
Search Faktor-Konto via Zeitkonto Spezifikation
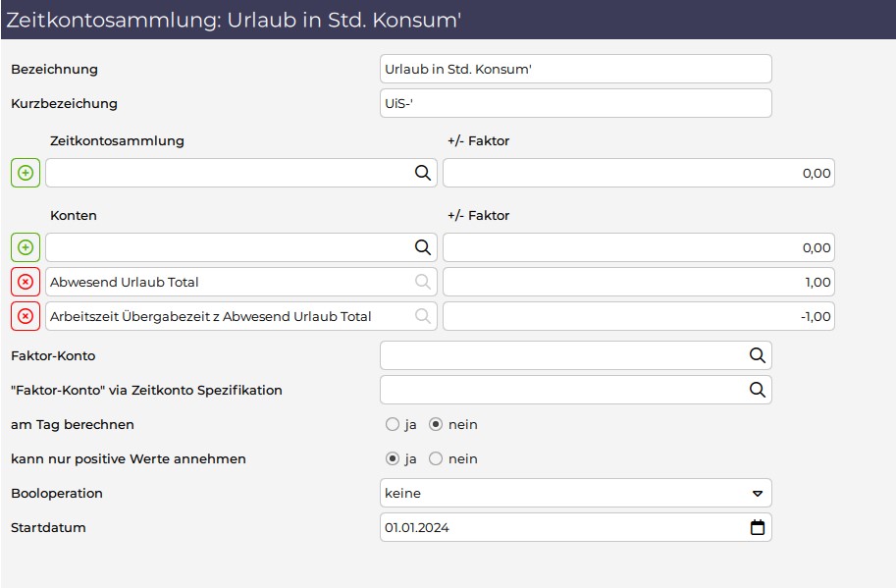click(758, 390)
